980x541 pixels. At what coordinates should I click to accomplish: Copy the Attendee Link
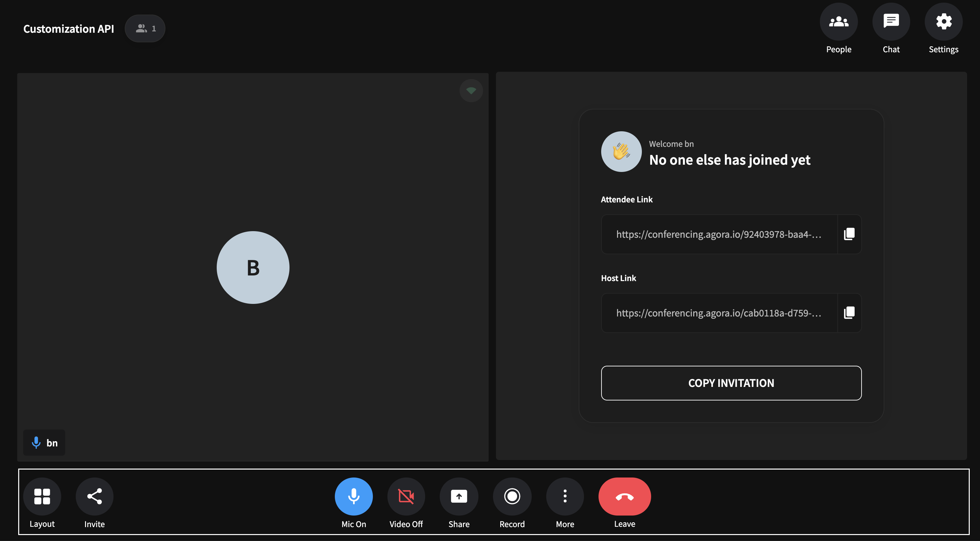coord(849,234)
